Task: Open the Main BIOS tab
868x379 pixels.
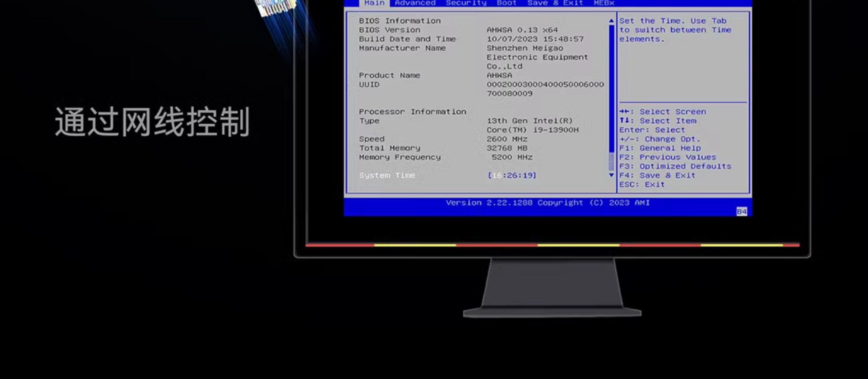Action: pyautogui.click(x=374, y=3)
